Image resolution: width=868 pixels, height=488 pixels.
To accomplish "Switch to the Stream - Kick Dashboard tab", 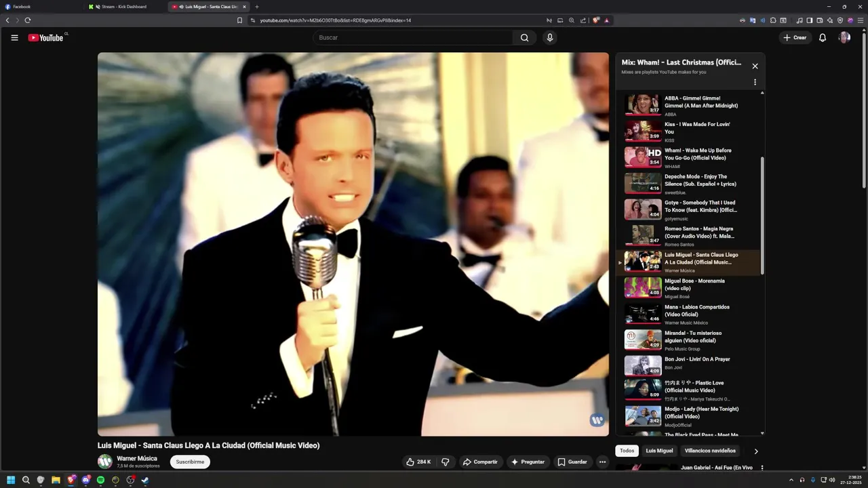I will 125,7.
